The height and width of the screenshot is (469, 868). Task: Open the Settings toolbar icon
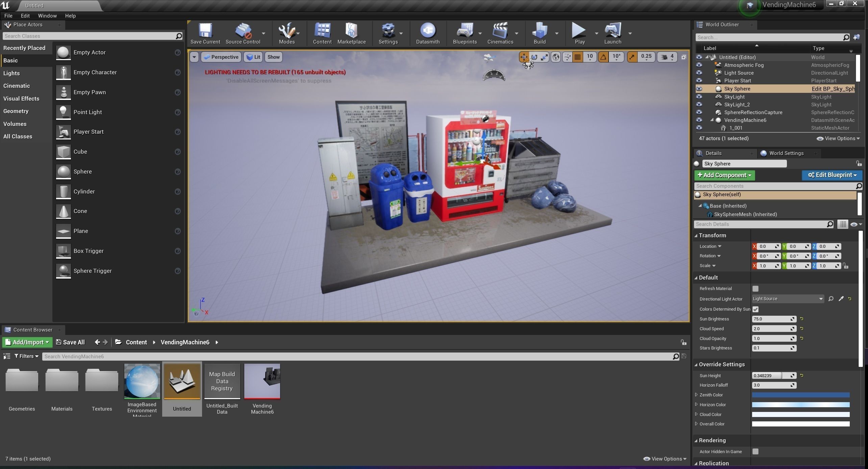click(x=388, y=33)
